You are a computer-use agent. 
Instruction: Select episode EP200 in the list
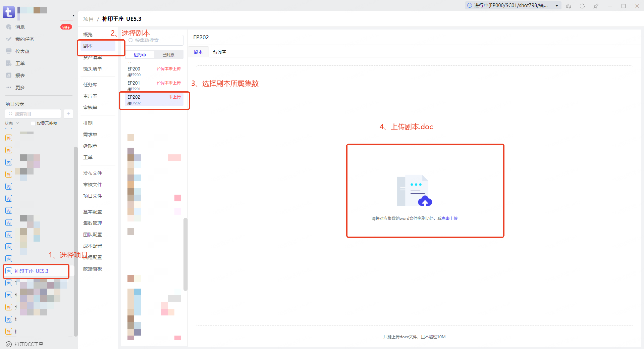pos(154,71)
